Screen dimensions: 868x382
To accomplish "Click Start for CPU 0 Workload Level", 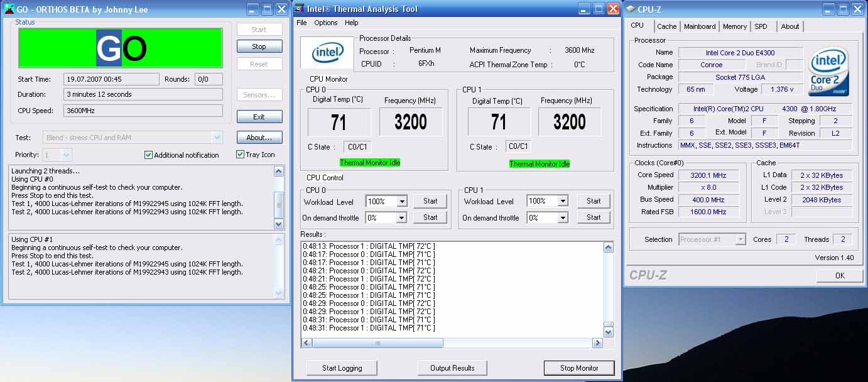I will point(430,201).
